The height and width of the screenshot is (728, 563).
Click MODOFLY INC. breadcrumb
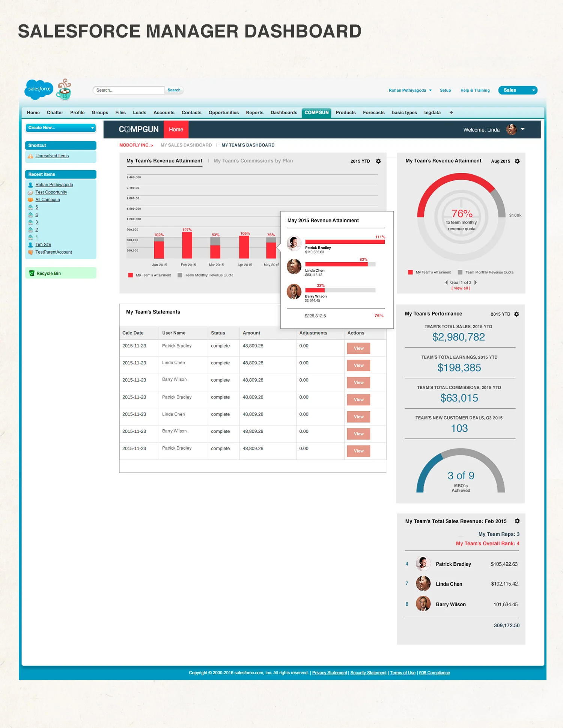(136, 145)
